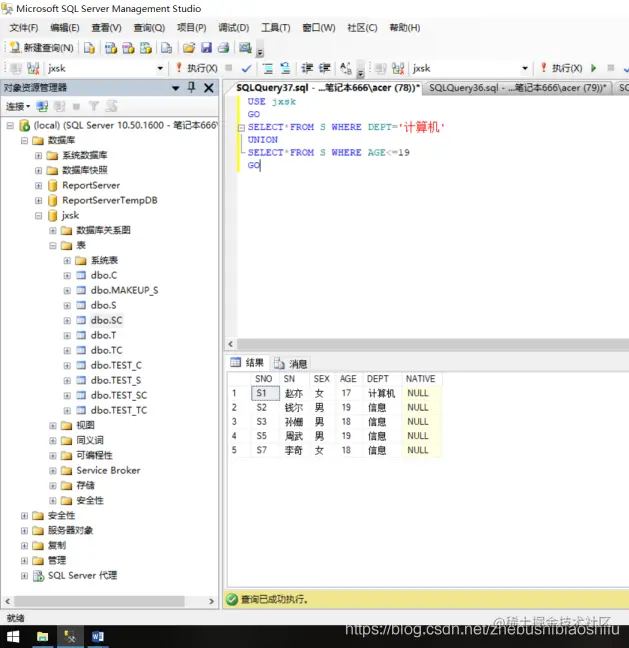The image size is (629, 648).
Task: Switch to the Messages results tab
Action: pyautogui.click(x=291, y=363)
